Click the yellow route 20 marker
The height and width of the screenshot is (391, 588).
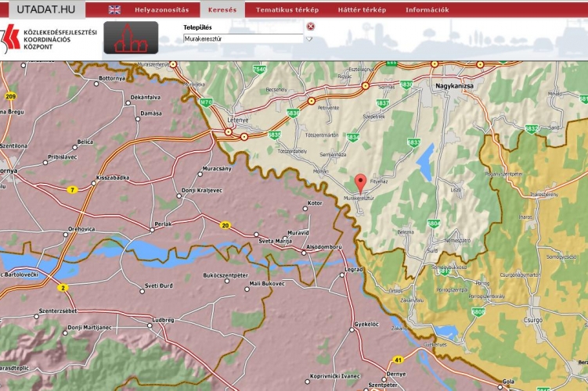click(225, 225)
